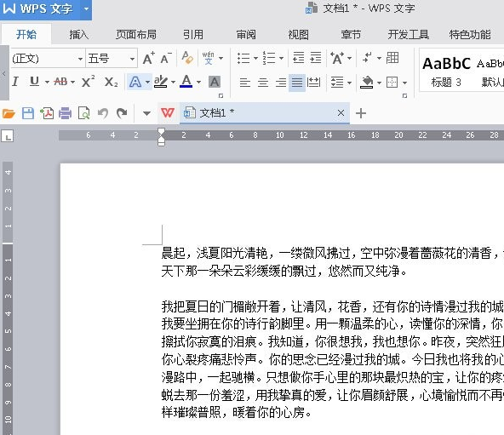Click the line spacing icon
The image size is (504, 435).
click(x=337, y=83)
